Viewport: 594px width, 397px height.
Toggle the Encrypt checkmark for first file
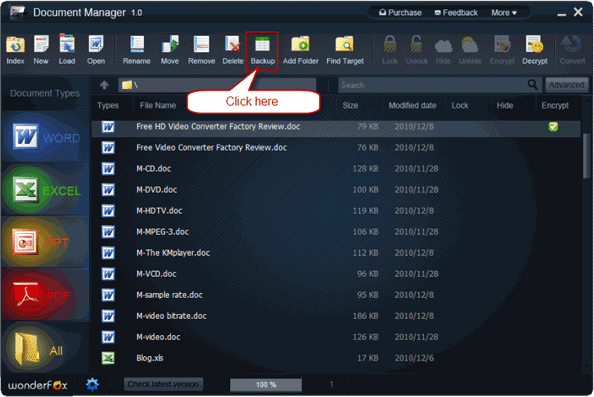click(553, 127)
